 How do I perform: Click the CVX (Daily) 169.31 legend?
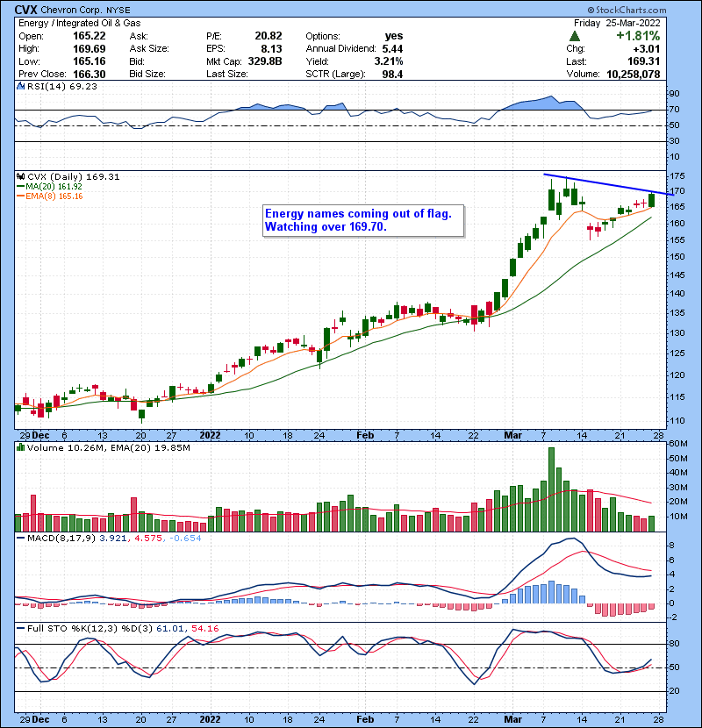[74, 177]
